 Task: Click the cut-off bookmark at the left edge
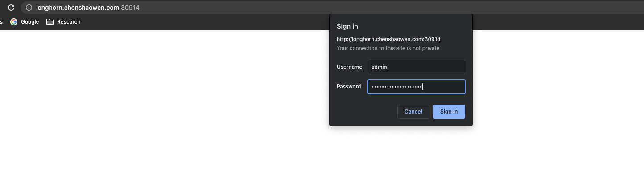(1, 21)
